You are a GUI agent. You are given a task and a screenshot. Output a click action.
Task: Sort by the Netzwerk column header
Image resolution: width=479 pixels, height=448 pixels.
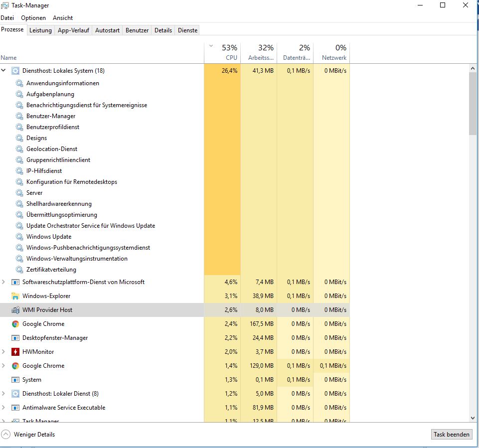click(x=331, y=52)
